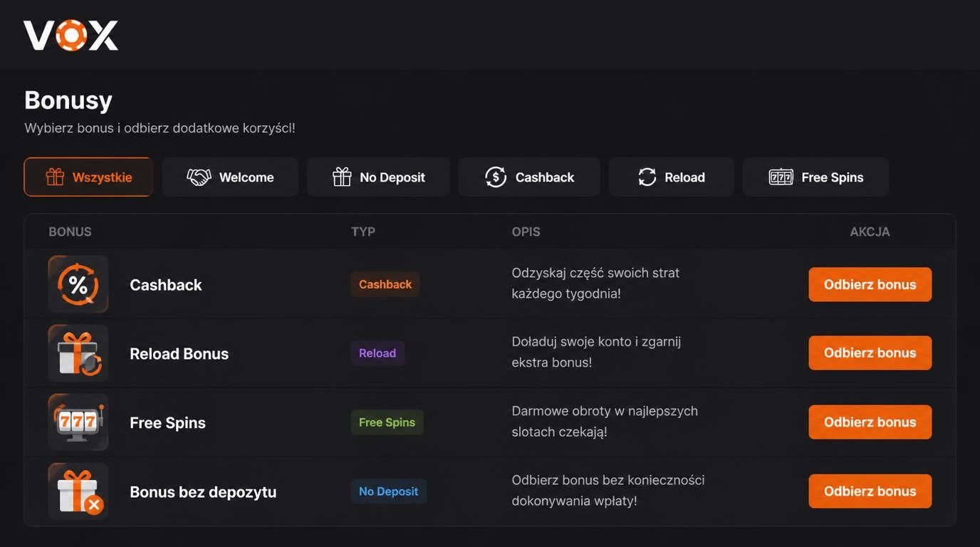Image resolution: width=980 pixels, height=547 pixels.
Task: Click the gift box icon on No Deposit tab
Action: 342,177
